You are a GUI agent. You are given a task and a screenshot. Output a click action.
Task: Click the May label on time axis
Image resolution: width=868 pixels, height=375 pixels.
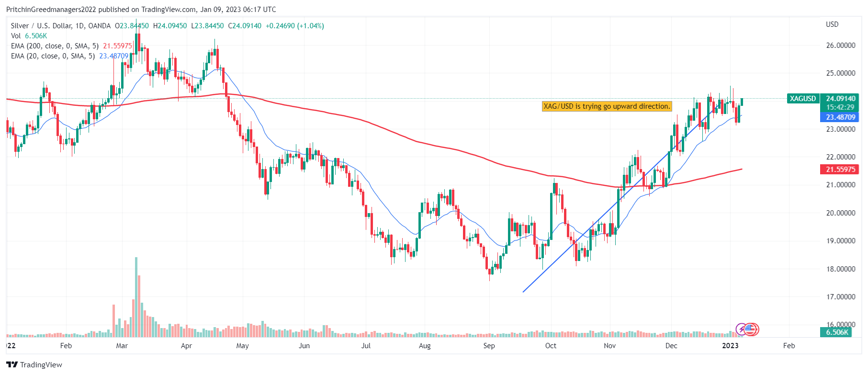[243, 346]
